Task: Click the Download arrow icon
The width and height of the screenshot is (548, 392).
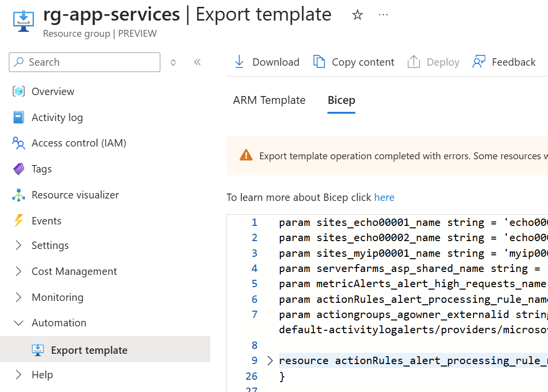Action: (x=239, y=62)
